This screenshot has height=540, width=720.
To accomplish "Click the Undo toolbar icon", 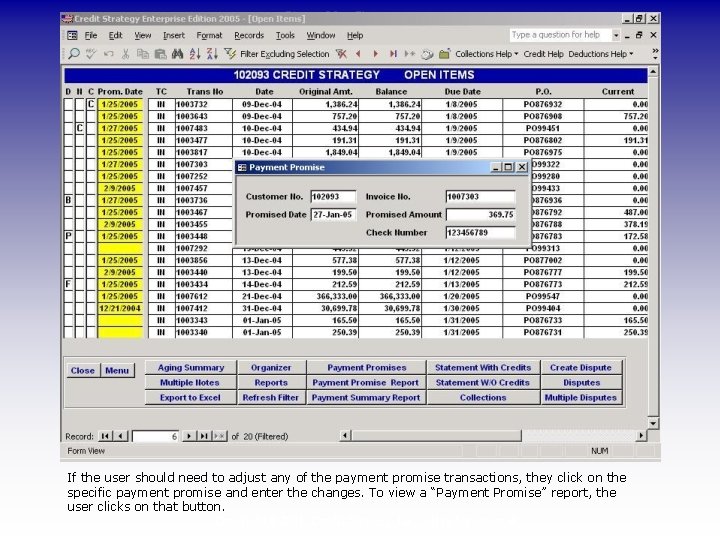I will tap(108, 54).
